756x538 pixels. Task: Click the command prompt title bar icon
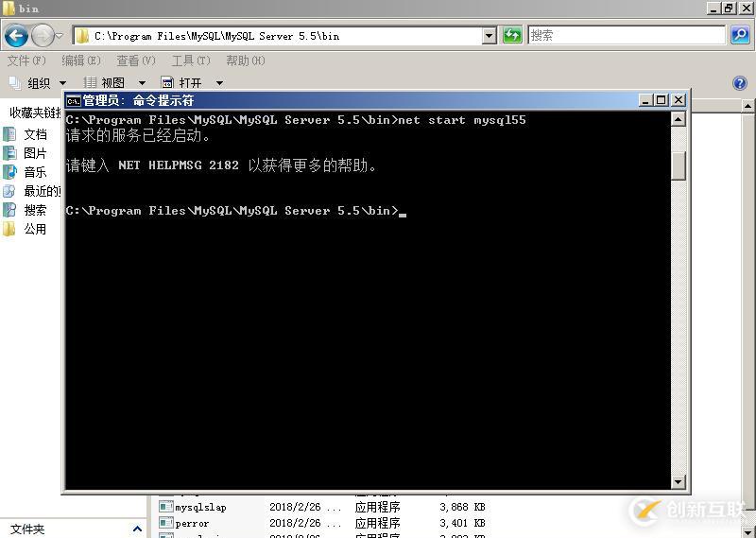73,100
